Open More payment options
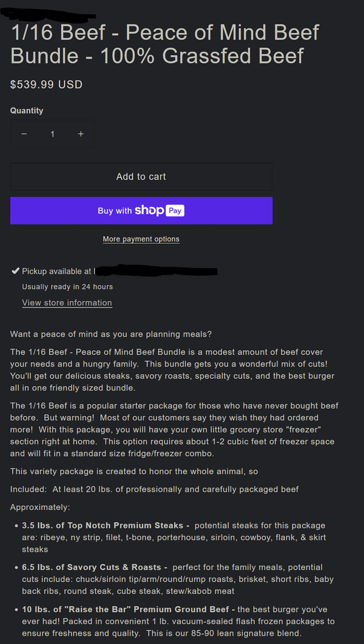Viewport: 364px width, 644px height. [x=141, y=239]
